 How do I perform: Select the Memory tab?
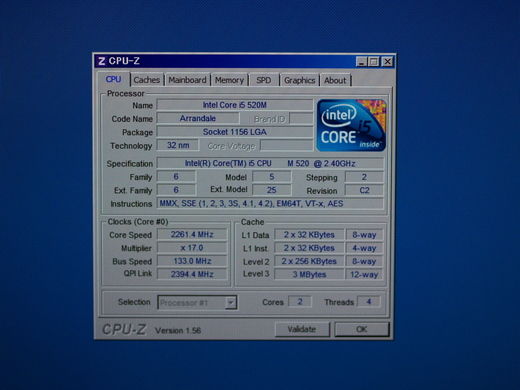pyautogui.click(x=229, y=80)
